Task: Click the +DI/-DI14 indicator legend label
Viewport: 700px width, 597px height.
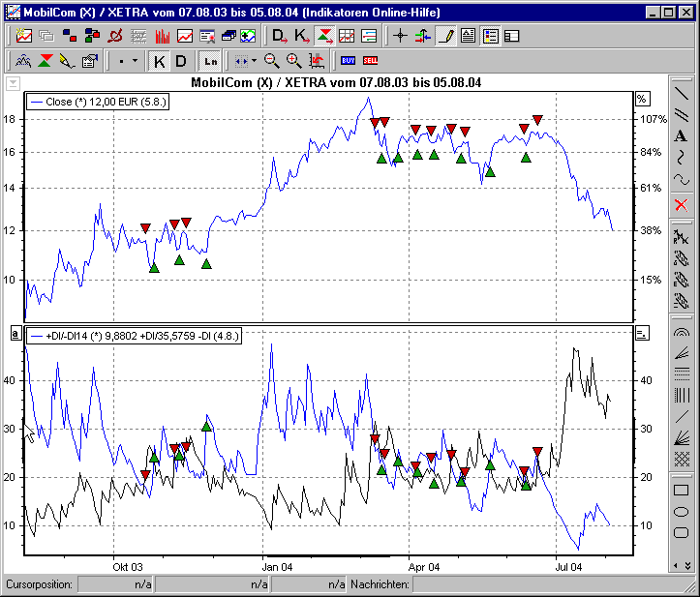Action: point(134,335)
